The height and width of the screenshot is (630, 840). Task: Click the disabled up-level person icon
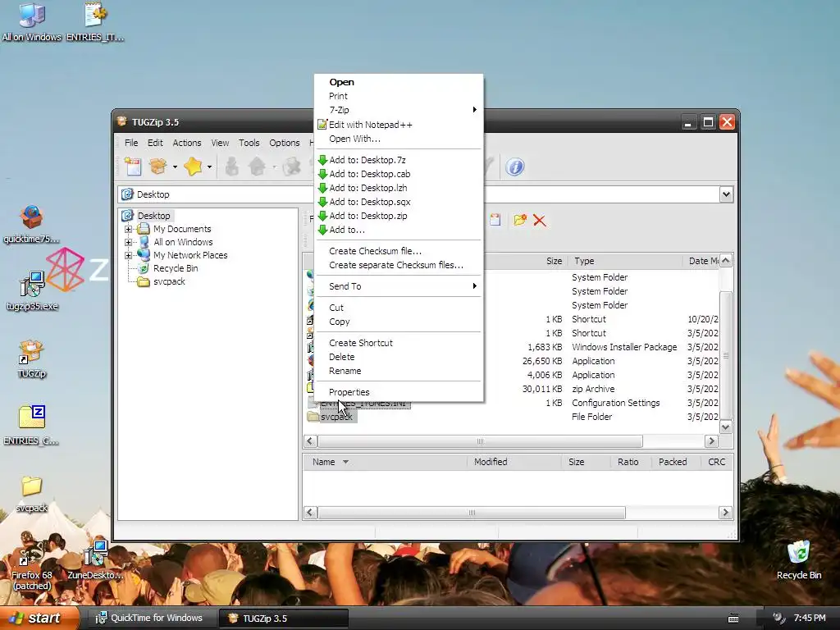232,167
